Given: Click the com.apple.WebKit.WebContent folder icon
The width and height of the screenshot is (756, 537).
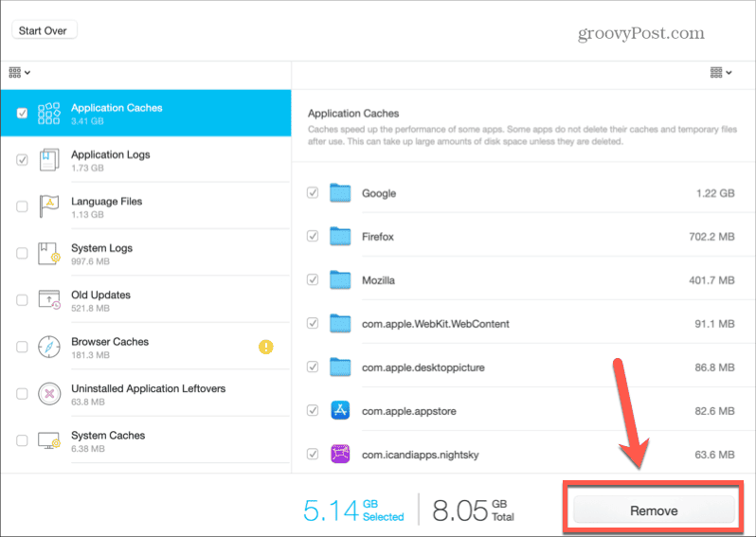Looking at the screenshot, I should click(x=340, y=324).
